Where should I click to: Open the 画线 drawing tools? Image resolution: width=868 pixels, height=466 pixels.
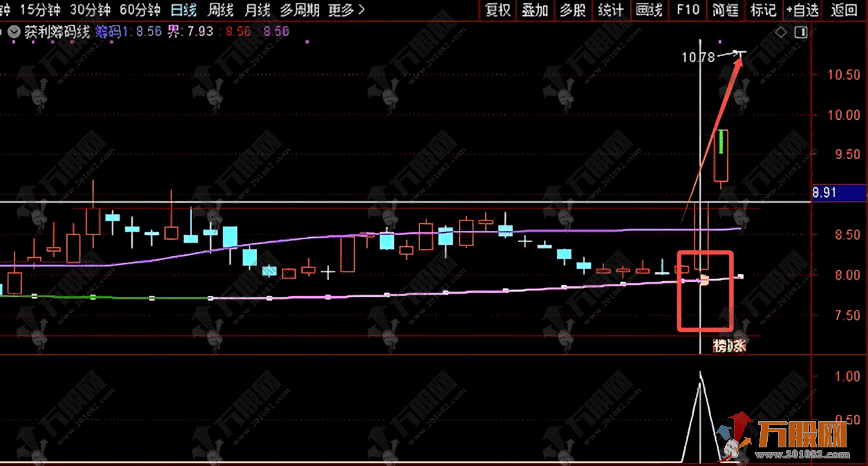[x=649, y=10]
